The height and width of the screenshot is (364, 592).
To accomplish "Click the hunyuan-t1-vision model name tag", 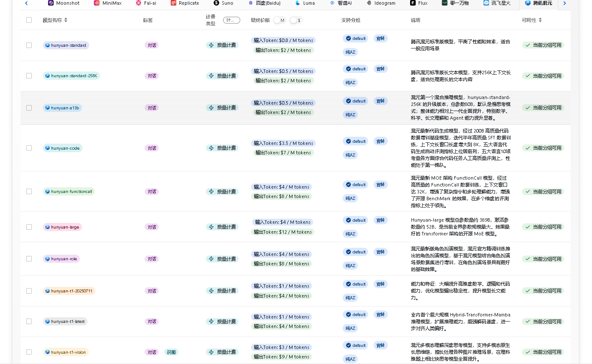I will coord(66,352).
